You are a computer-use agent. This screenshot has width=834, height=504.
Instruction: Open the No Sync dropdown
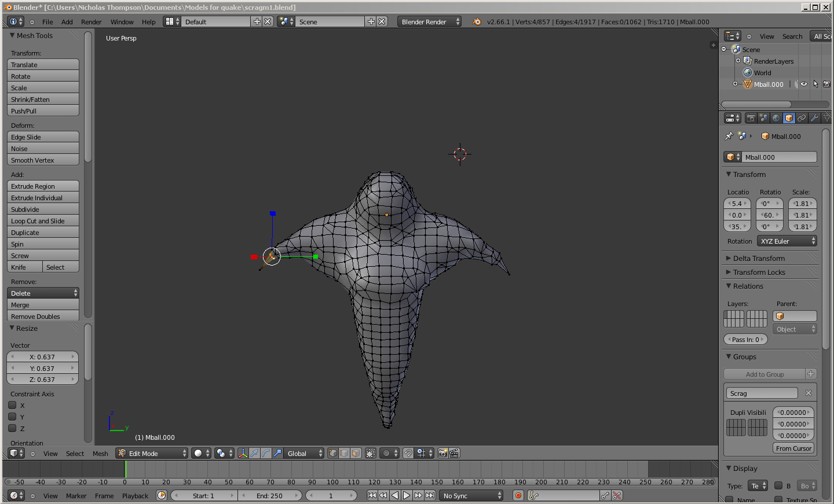[x=471, y=496]
